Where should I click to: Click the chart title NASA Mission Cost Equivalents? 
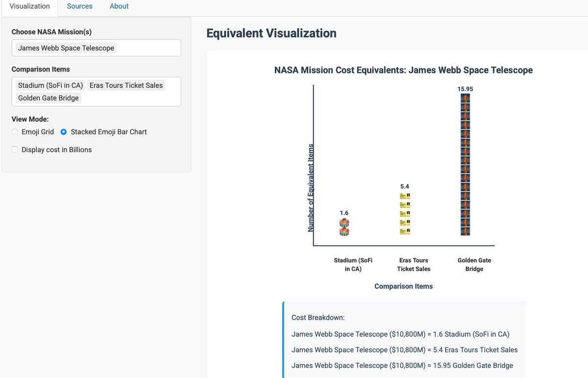403,70
